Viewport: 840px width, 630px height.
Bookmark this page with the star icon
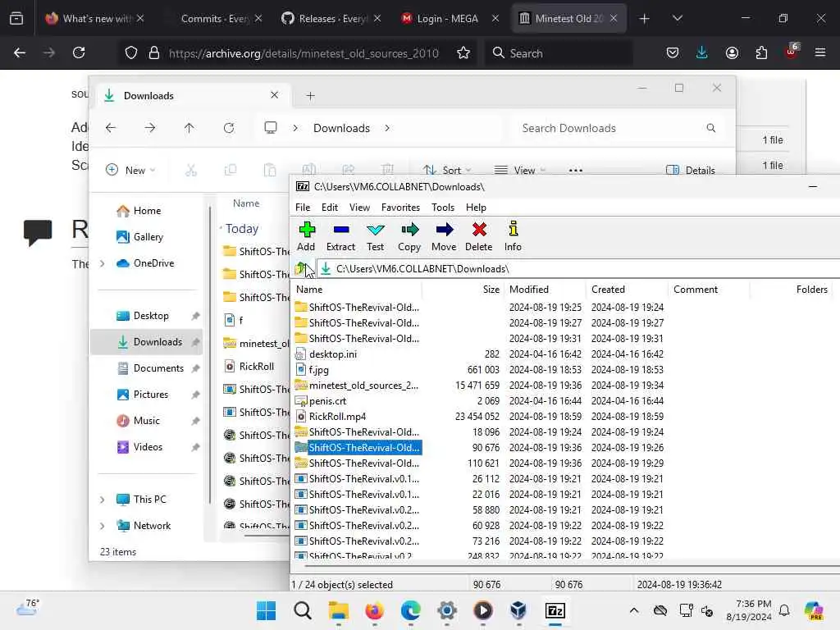463,52
